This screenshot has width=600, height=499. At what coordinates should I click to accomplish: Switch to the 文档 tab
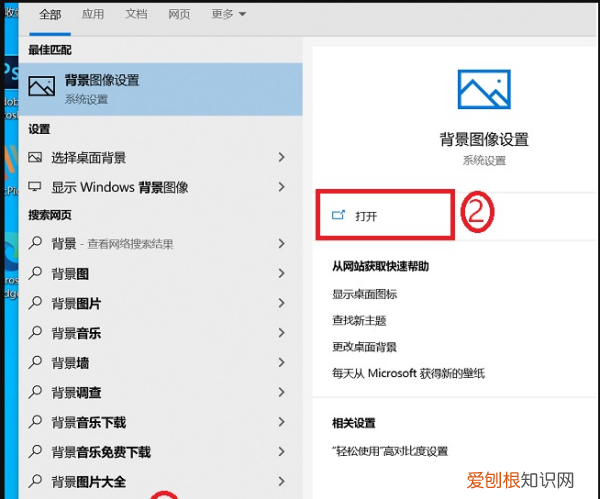pyautogui.click(x=136, y=14)
